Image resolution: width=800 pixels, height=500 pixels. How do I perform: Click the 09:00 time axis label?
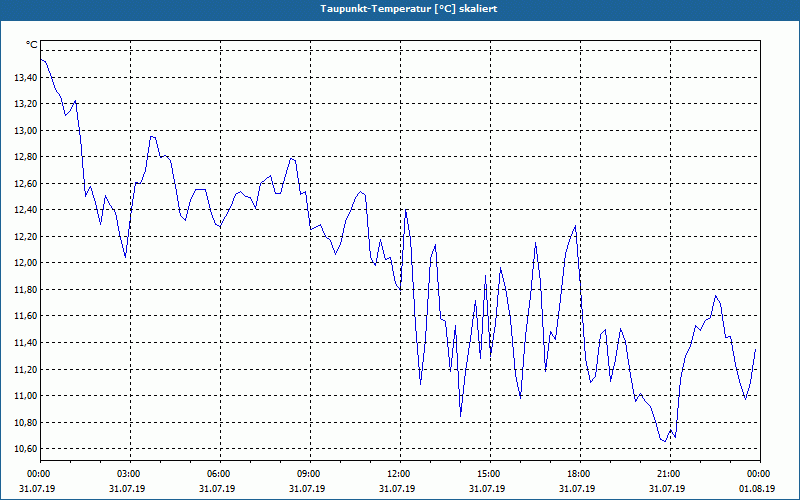pos(310,474)
